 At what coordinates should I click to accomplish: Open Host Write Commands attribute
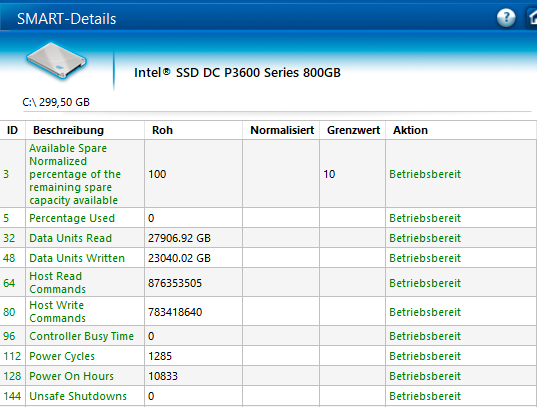coord(58,312)
